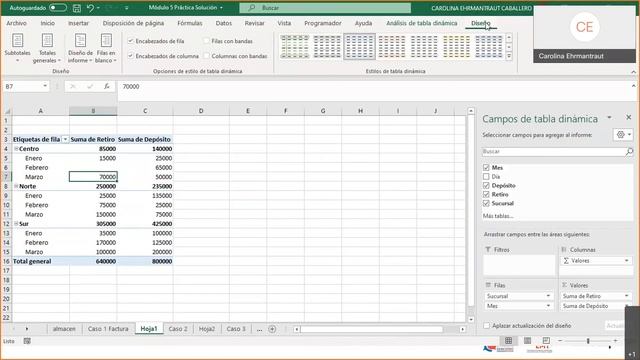Switch to the almacen sheet tab
This screenshot has height=360, width=640.
point(64,329)
